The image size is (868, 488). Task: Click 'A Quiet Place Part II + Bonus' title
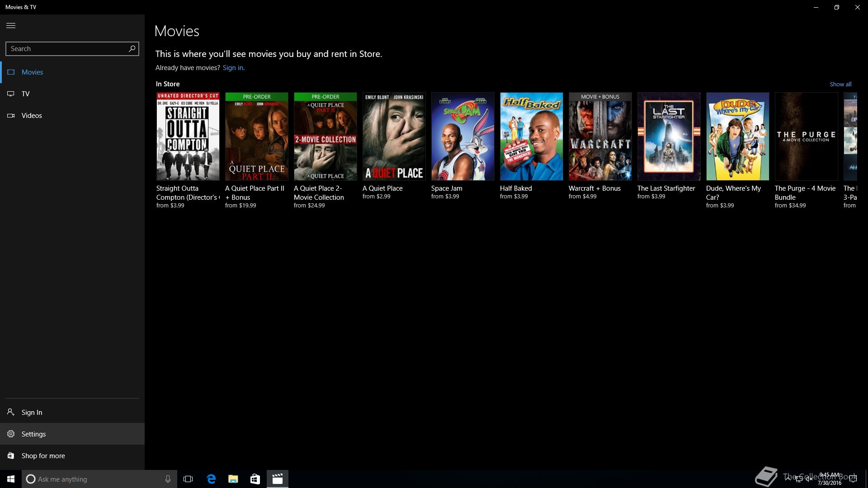click(255, 193)
